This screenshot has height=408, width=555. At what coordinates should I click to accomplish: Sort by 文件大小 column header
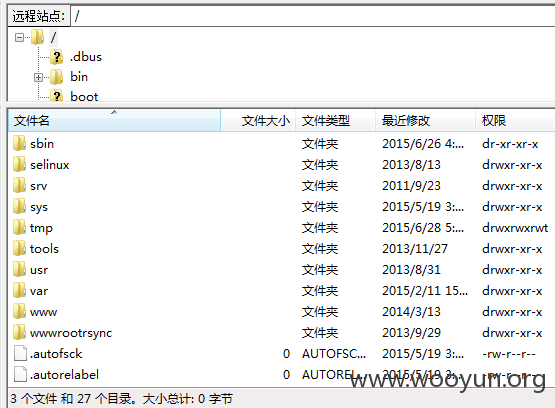[258, 121]
